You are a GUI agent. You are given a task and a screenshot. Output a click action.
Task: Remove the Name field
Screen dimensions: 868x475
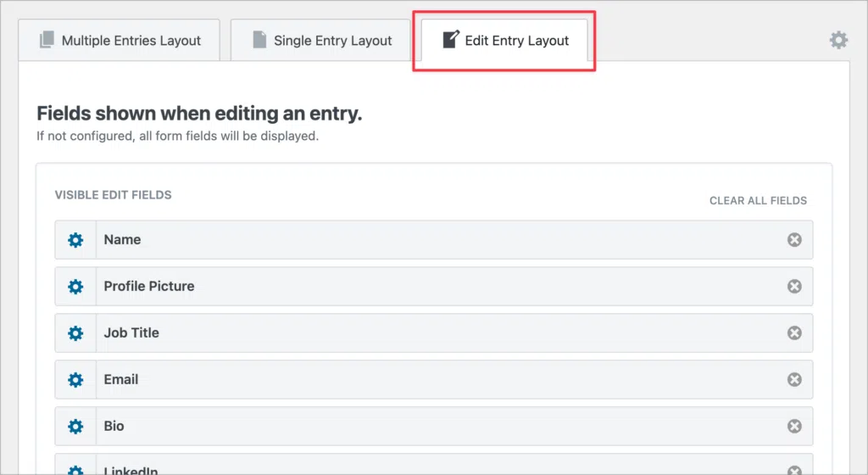click(794, 240)
